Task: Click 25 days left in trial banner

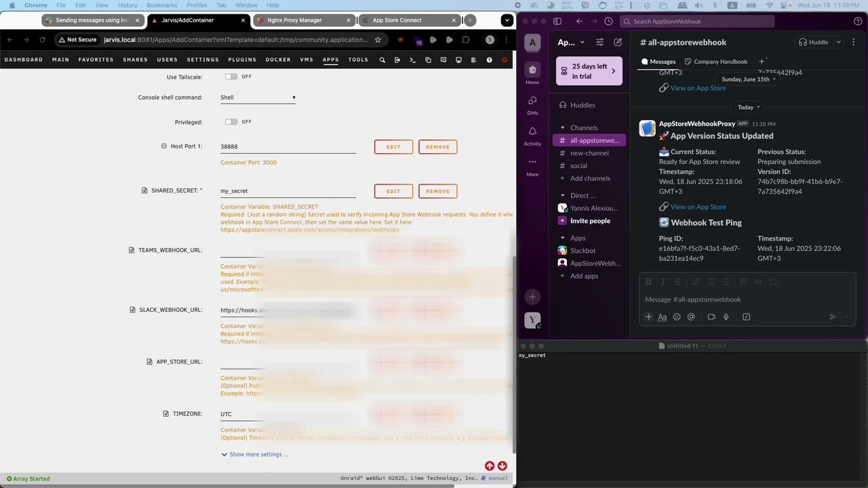Action: (589, 70)
